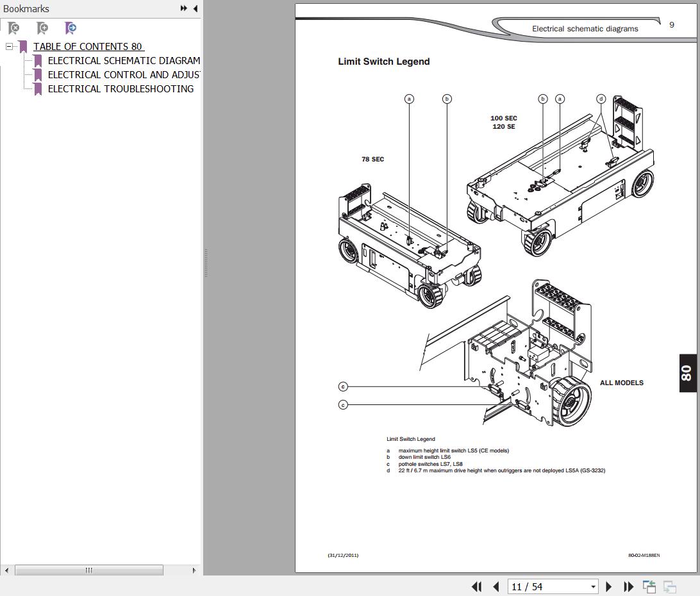Click bookmark icon beside ELECTRICAL CONTROL AND ADJUST
Viewport: 700px width, 596px height.
(x=38, y=75)
